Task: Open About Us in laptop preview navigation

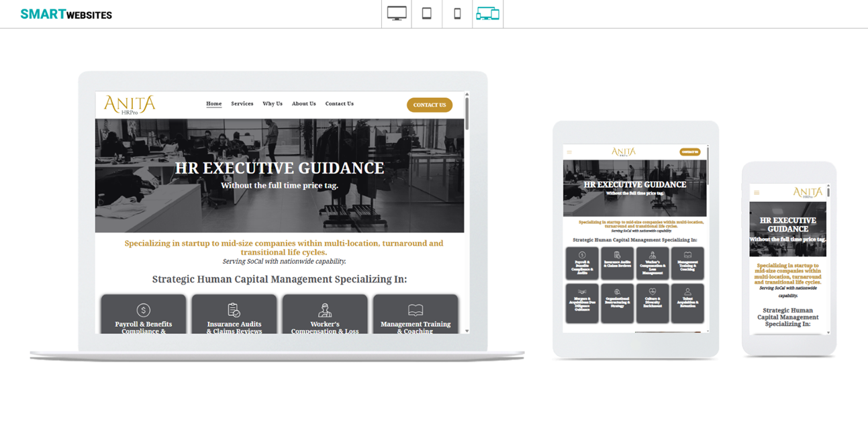Action: [304, 104]
